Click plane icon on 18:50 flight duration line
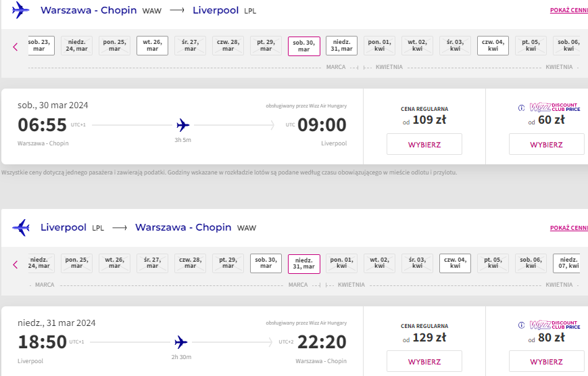588x376 pixels. click(x=180, y=342)
